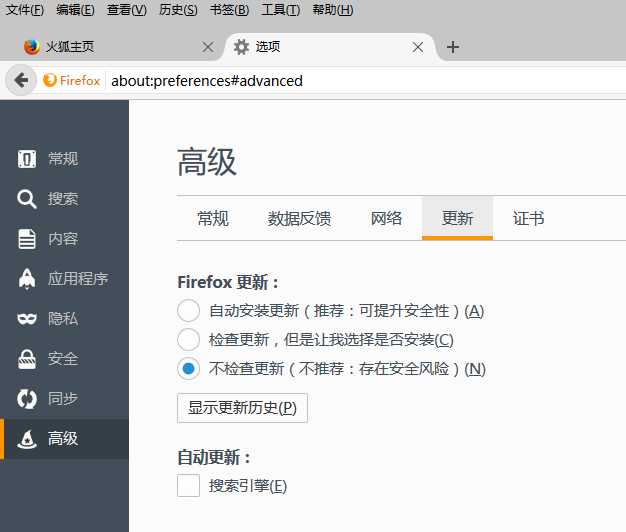
Task: Select 自动安装更新 radio option
Action: pyautogui.click(x=188, y=310)
